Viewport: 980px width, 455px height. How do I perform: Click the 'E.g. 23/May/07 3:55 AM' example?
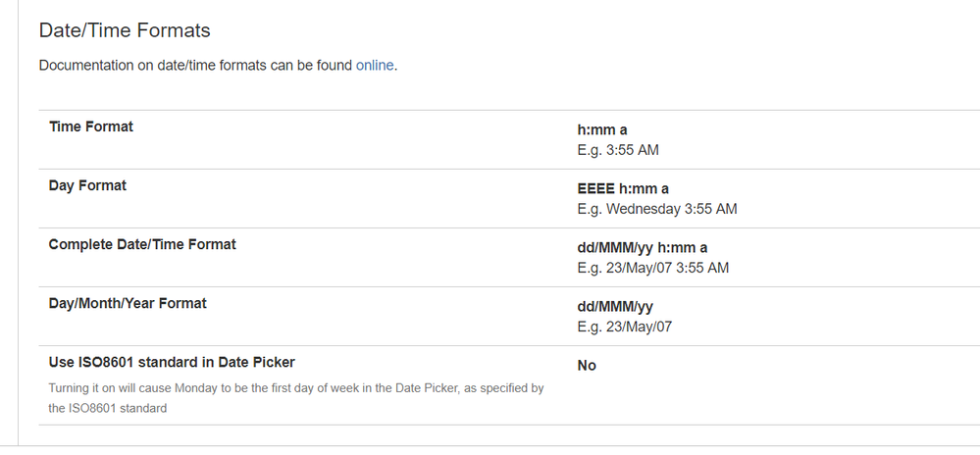(652, 268)
